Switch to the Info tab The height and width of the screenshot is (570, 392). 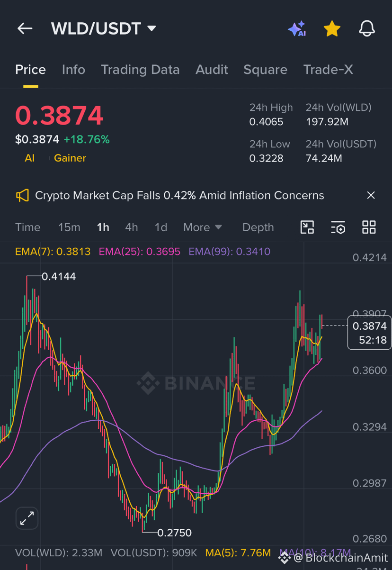pyautogui.click(x=73, y=70)
